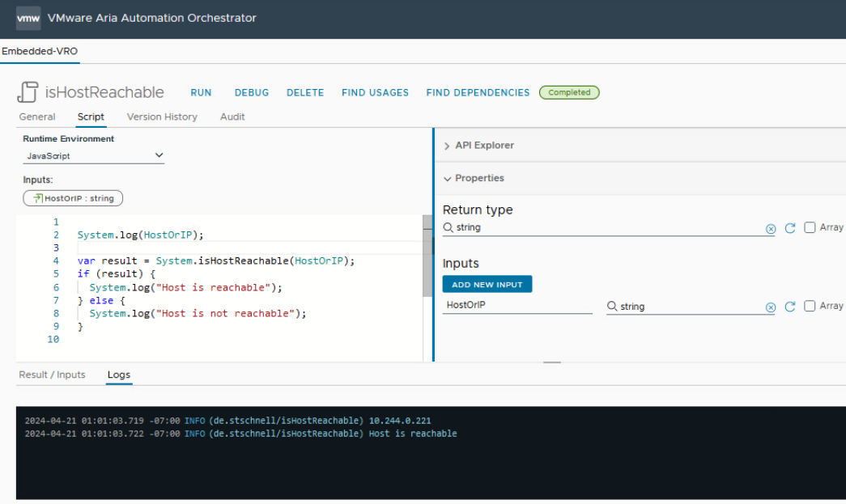Viewport: 846px width, 504px height.
Task: Open the Audit tab
Action: tap(232, 117)
